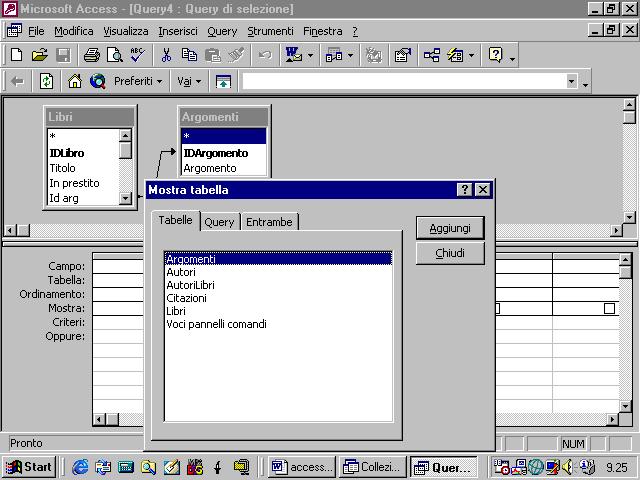Click Show Only Web Toolbar icon
This screenshot has height=480, width=640.
tap(223, 81)
